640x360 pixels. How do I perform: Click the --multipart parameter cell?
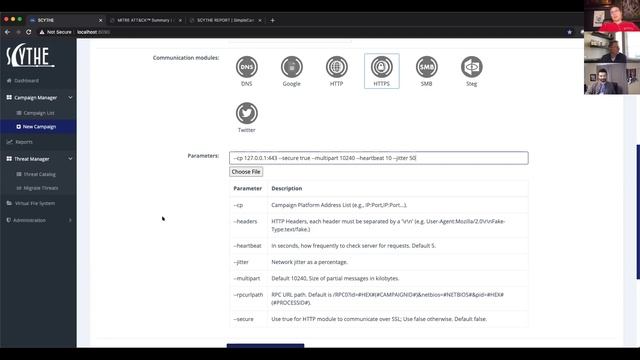(248, 278)
